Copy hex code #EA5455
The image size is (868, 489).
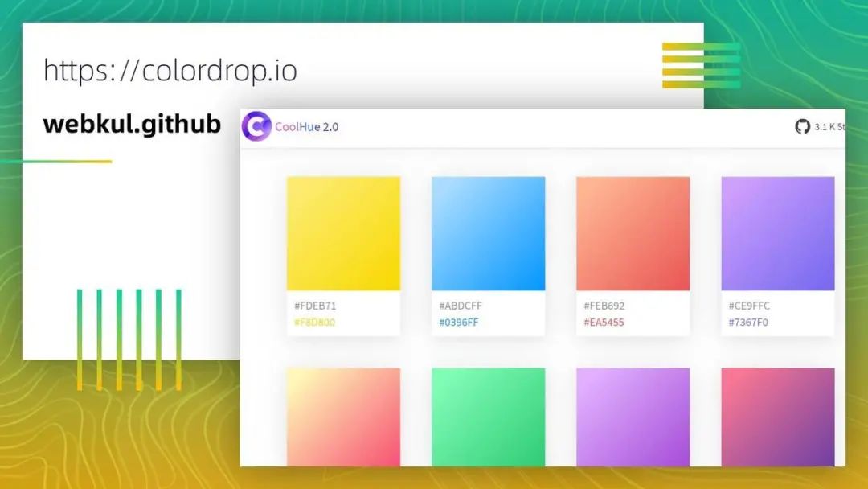pos(604,323)
